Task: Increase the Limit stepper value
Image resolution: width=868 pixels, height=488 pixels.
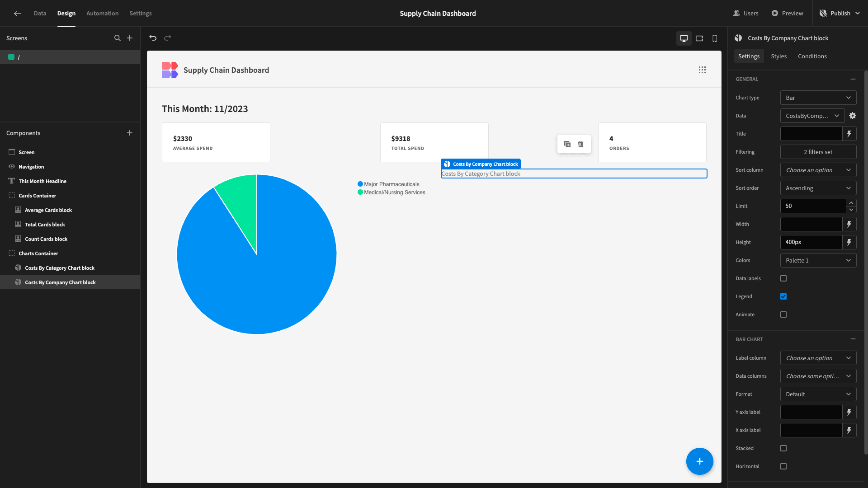Action: [x=851, y=203]
